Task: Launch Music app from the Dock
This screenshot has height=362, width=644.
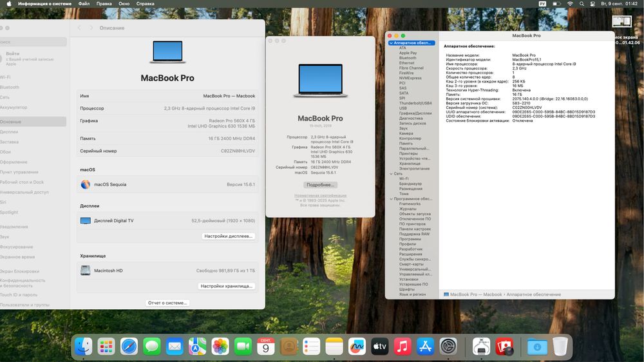Action: coord(402,347)
